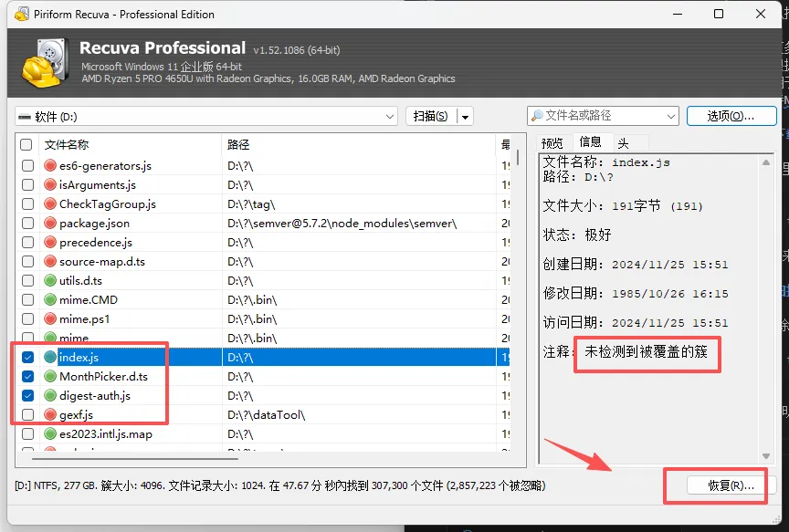Open the 软件 (D:) drive dropdown
The width and height of the screenshot is (789, 532).
coord(389,117)
